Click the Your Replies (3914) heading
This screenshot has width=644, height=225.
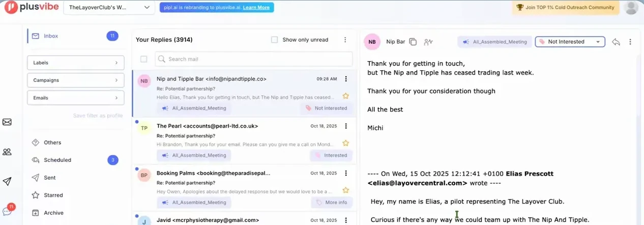point(164,40)
